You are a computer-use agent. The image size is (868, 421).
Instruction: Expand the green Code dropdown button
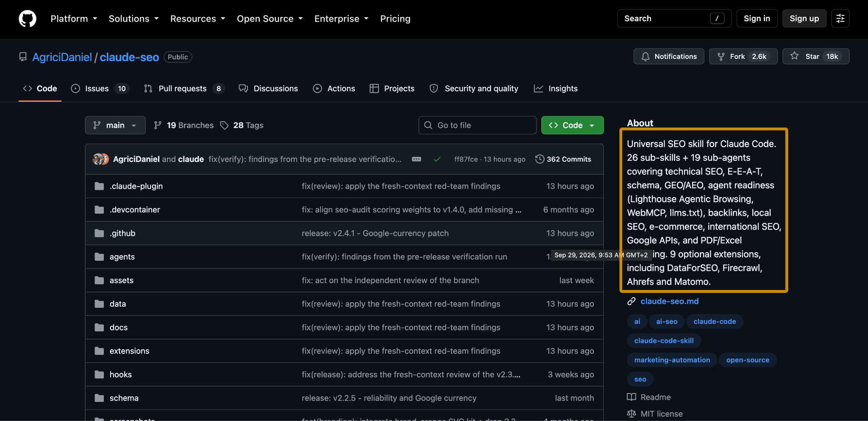pos(572,125)
